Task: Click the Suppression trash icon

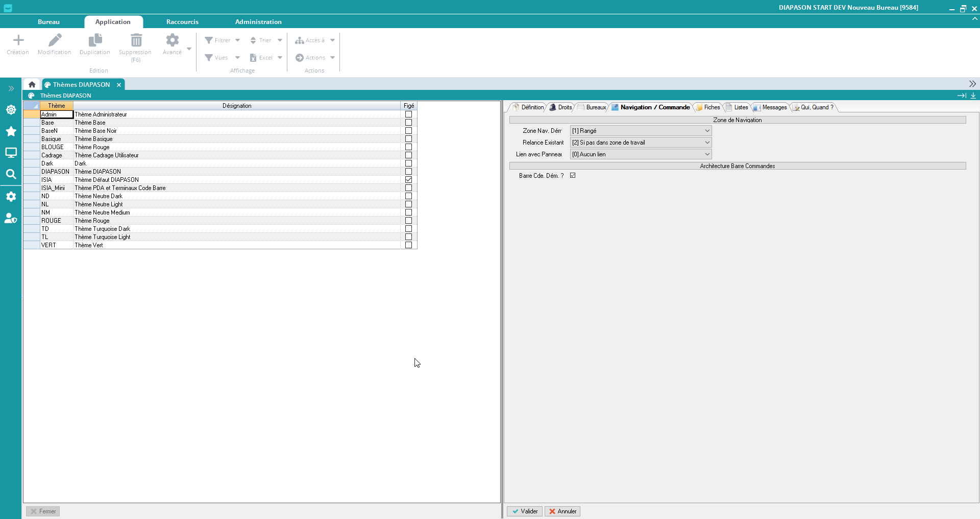Action: [136, 40]
